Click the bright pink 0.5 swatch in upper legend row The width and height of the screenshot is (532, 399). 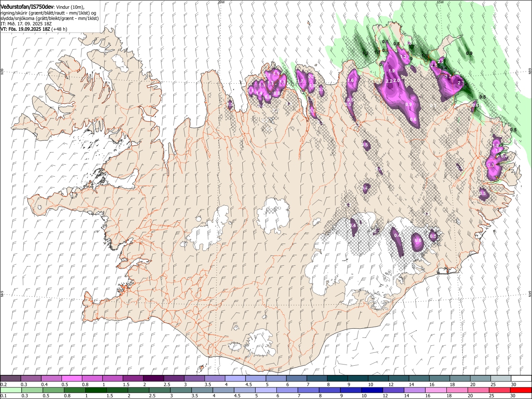point(72,378)
